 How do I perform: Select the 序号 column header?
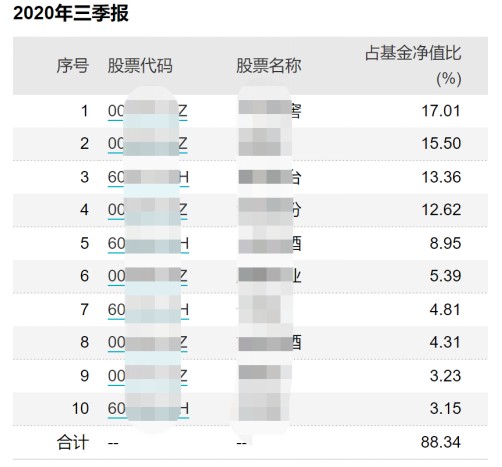click(73, 65)
